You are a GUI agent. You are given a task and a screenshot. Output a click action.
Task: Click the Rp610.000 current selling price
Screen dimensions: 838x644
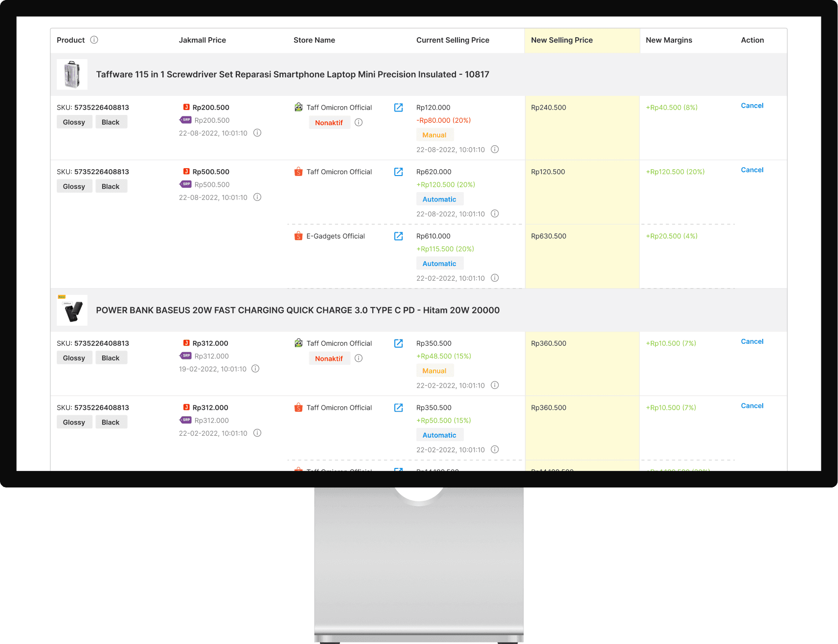click(x=433, y=236)
